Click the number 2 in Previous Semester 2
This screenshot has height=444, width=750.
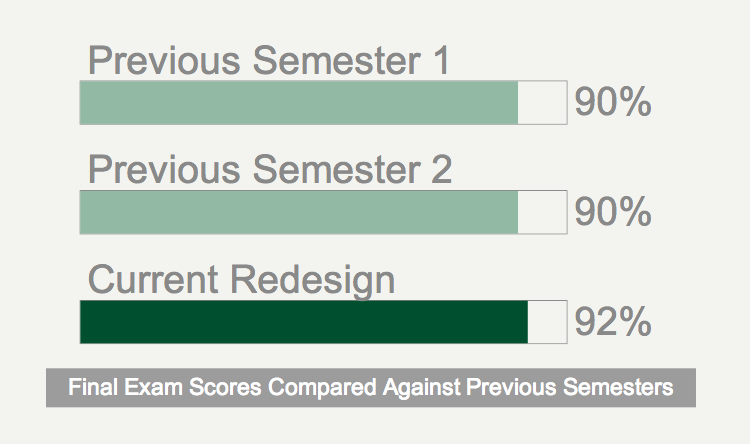[x=441, y=169]
